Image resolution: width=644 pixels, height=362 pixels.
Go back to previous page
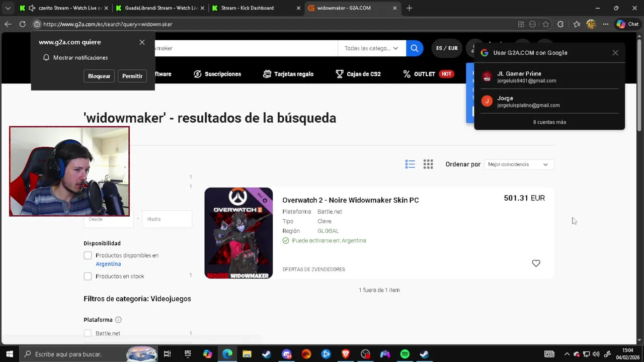click(x=8, y=24)
